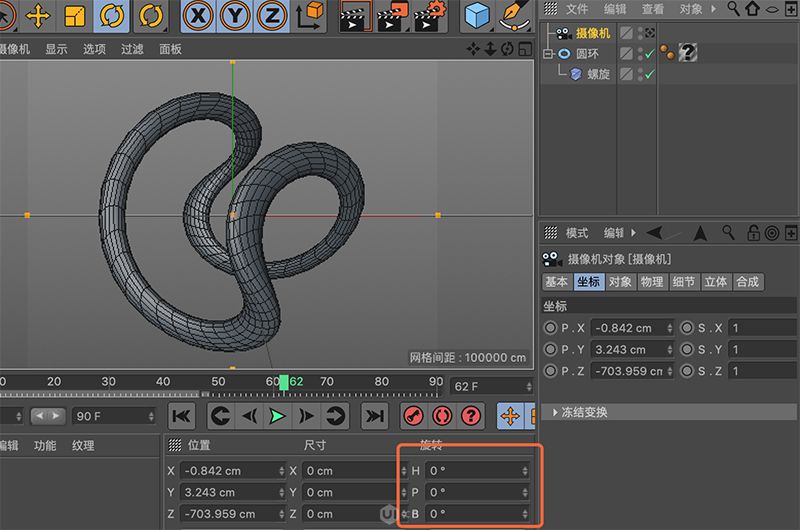
Task: Jump to the start of the animation
Action: [x=181, y=415]
